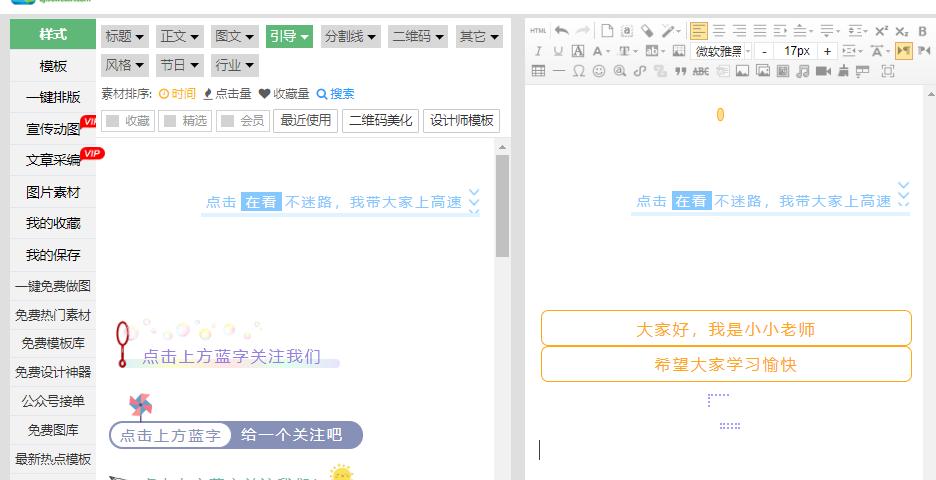Center-align the text in the editor
This screenshot has width=936, height=480.
pyautogui.click(x=719, y=30)
